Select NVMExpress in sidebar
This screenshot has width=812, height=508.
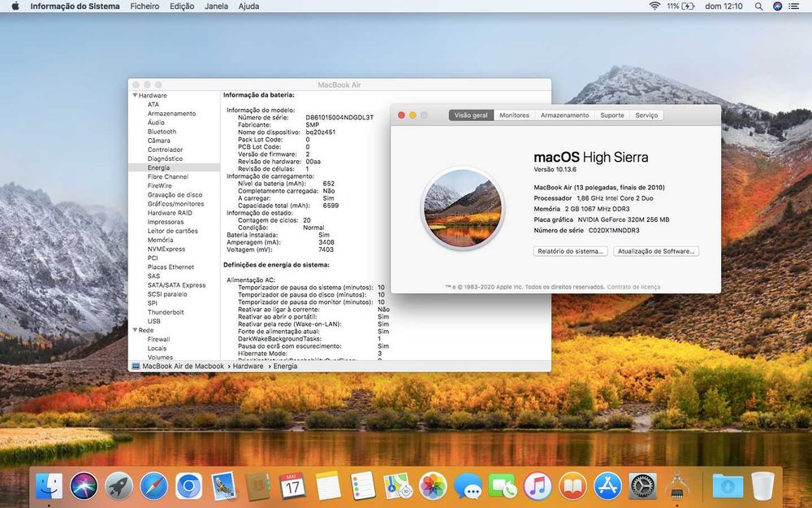166,249
